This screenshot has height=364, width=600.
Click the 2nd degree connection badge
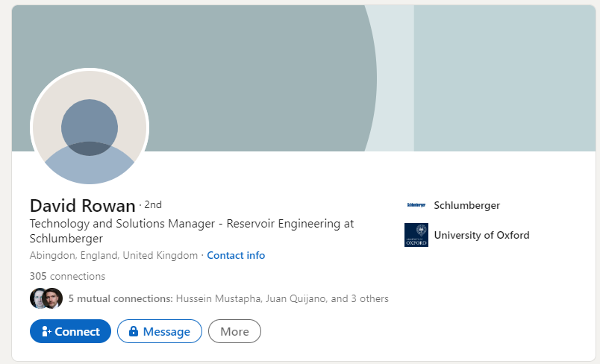click(x=153, y=205)
